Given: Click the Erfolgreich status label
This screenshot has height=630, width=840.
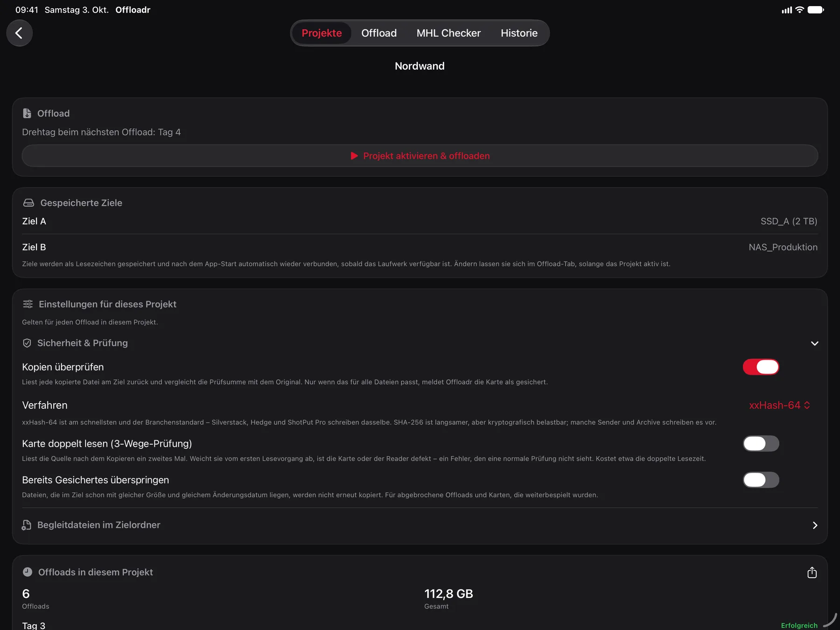Looking at the screenshot, I should (799, 625).
